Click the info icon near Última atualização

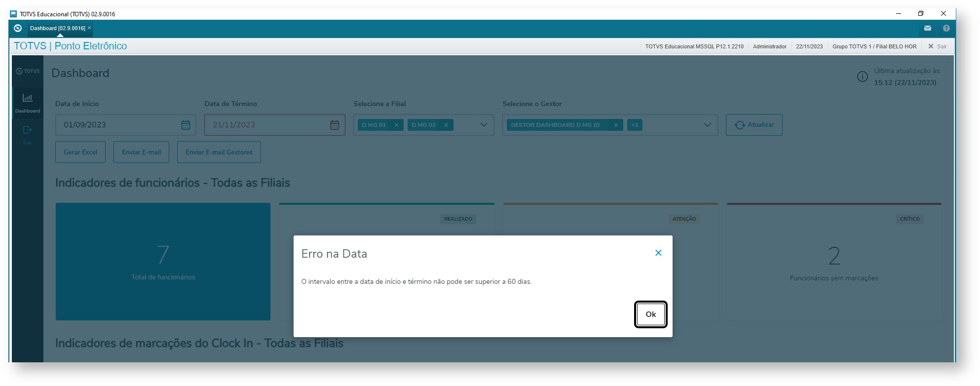pos(863,77)
